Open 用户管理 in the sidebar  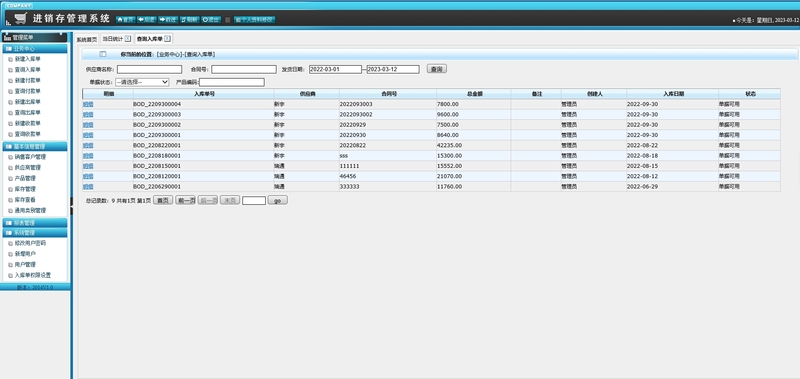(x=25, y=264)
